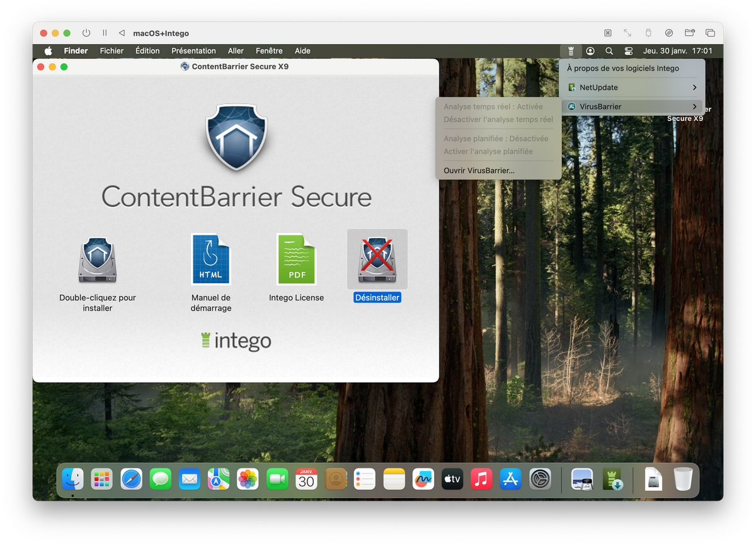Click 'Ouvrir VirusBarrier...' in the submenu
The image size is (756, 544).
tap(479, 171)
